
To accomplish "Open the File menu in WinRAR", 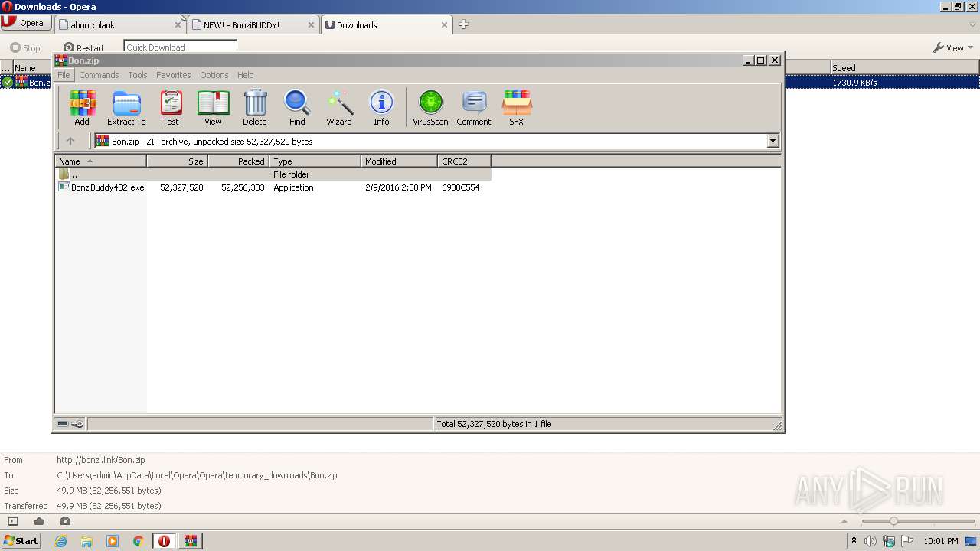I will (64, 75).
